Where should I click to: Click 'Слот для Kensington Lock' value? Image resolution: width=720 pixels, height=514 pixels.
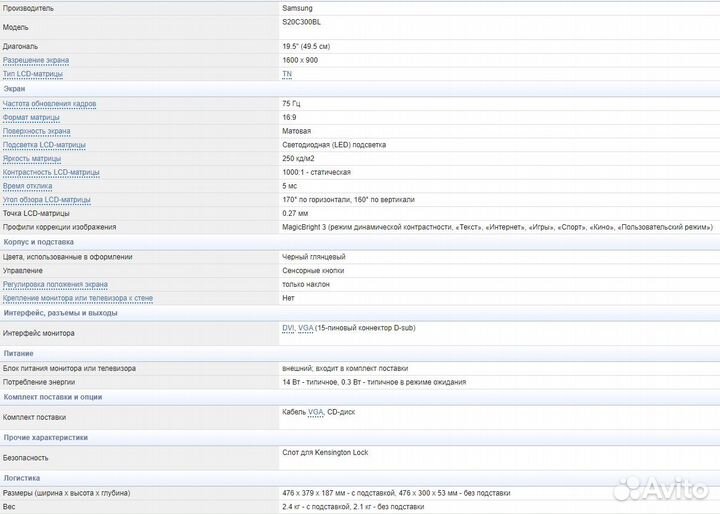pos(325,452)
